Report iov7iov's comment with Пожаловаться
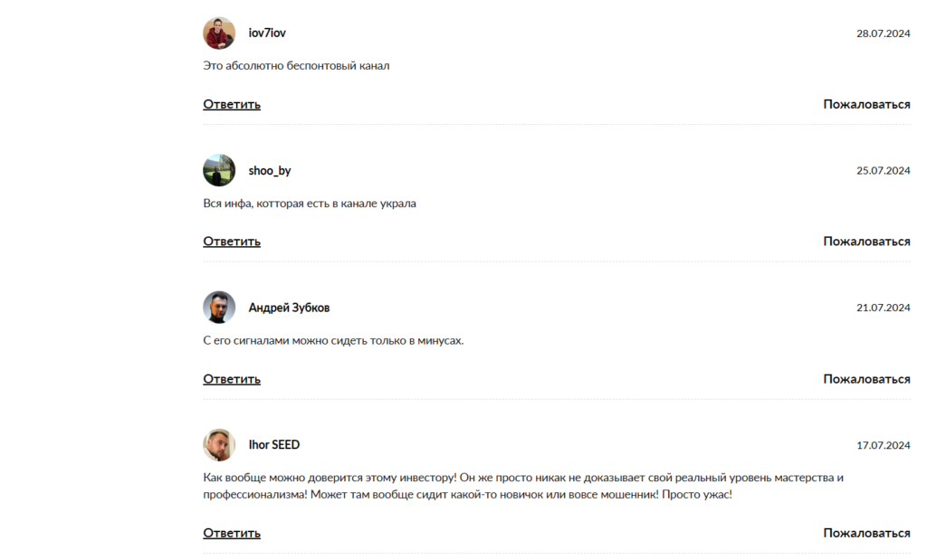Image resolution: width=927 pixels, height=560 pixels. point(866,104)
